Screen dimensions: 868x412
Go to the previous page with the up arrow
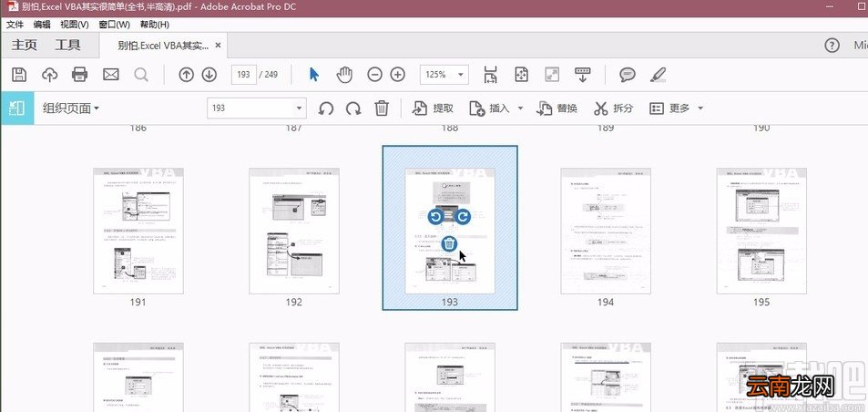pyautogui.click(x=187, y=74)
